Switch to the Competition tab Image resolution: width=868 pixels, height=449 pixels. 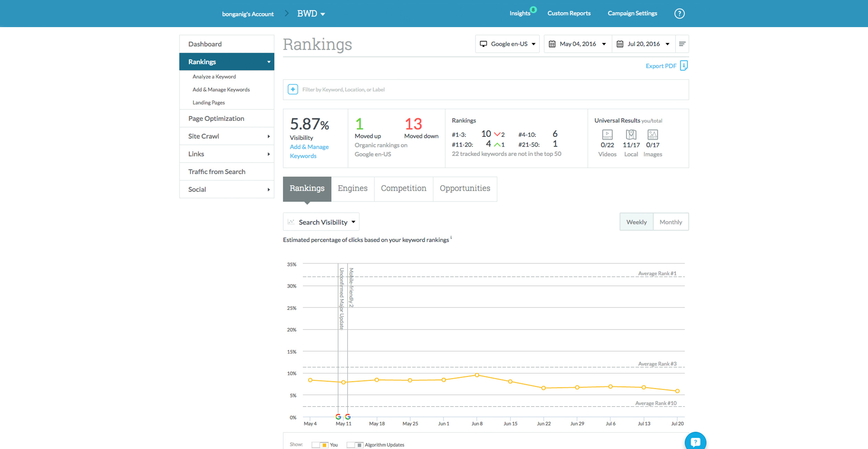coord(403,188)
